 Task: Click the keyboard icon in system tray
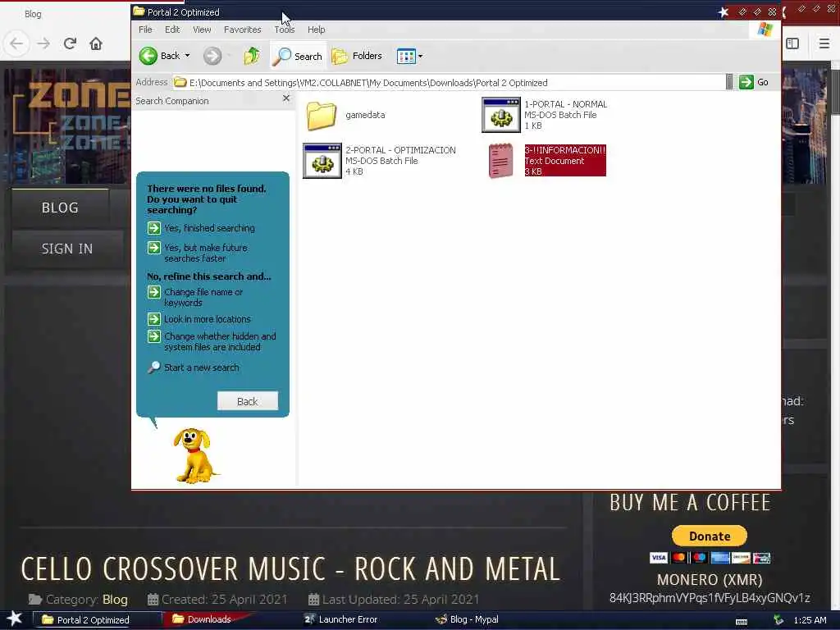coord(742,622)
